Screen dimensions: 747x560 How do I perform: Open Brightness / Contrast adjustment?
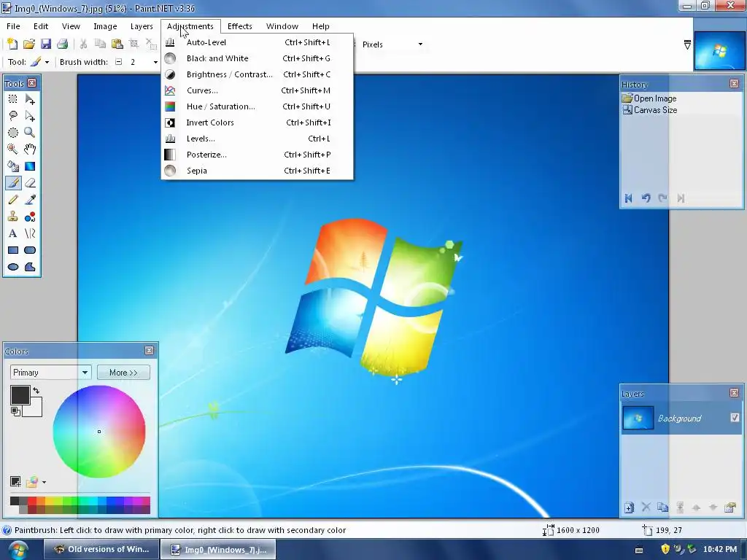pyautogui.click(x=258, y=74)
